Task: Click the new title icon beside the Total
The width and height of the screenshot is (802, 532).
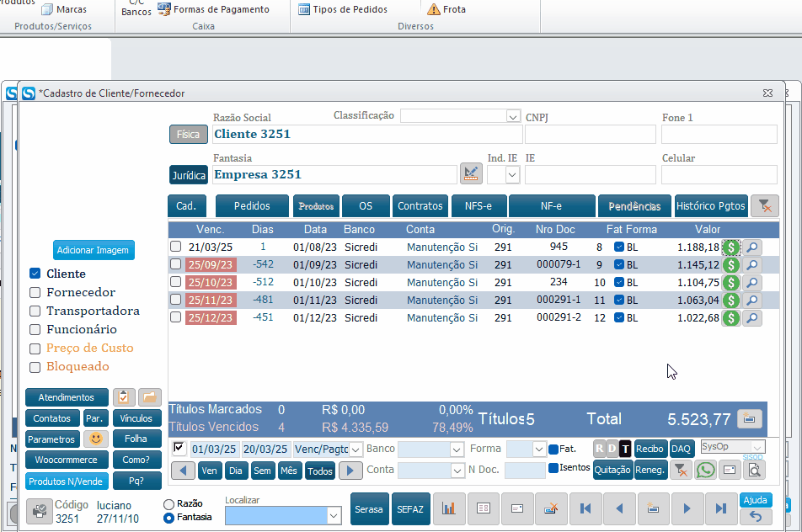Action: pos(749,418)
